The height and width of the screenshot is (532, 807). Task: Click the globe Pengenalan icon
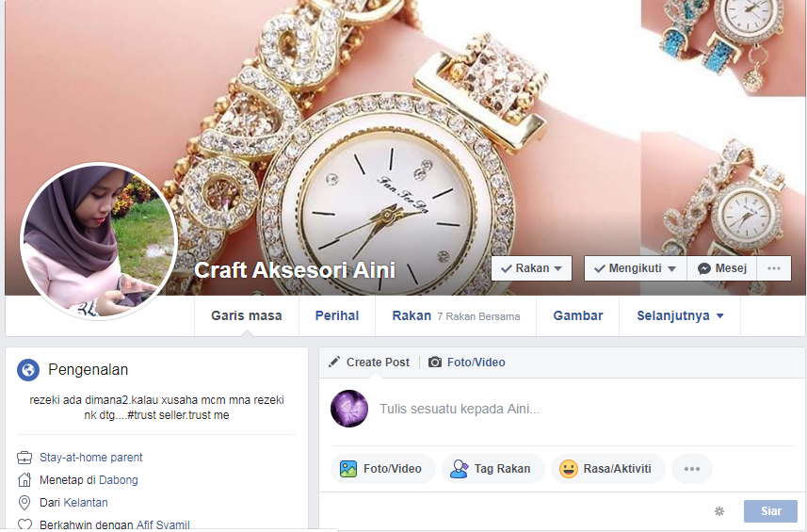point(28,370)
